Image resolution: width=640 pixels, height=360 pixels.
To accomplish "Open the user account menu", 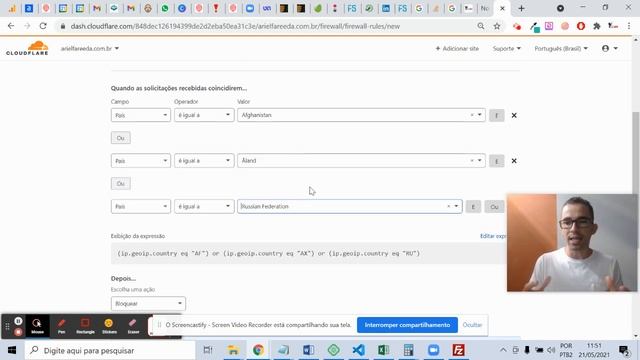I will pyautogui.click(x=610, y=48).
